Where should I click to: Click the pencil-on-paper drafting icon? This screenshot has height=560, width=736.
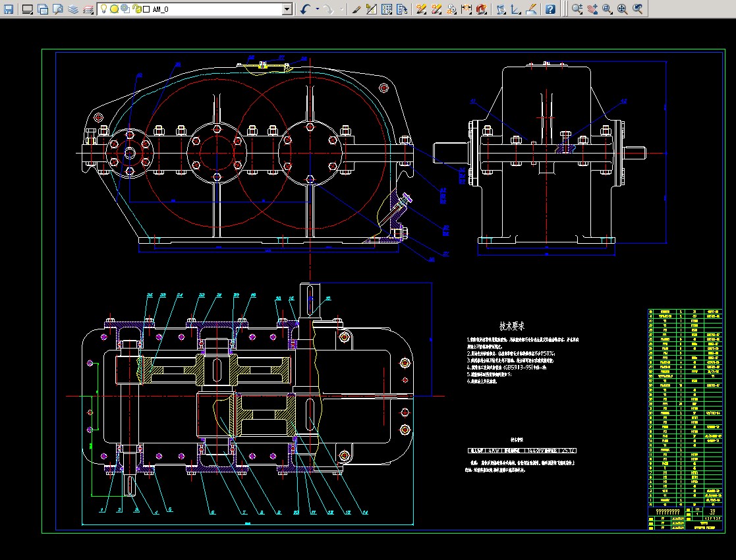point(531,9)
